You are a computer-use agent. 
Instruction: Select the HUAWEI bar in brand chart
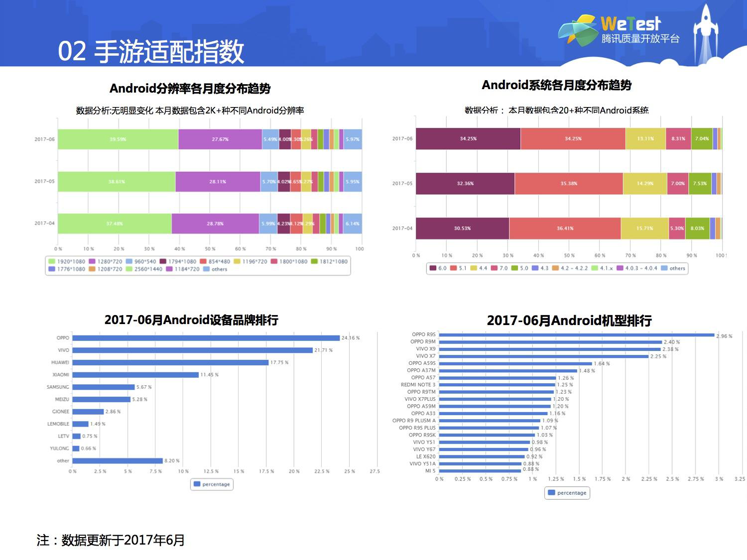click(170, 362)
